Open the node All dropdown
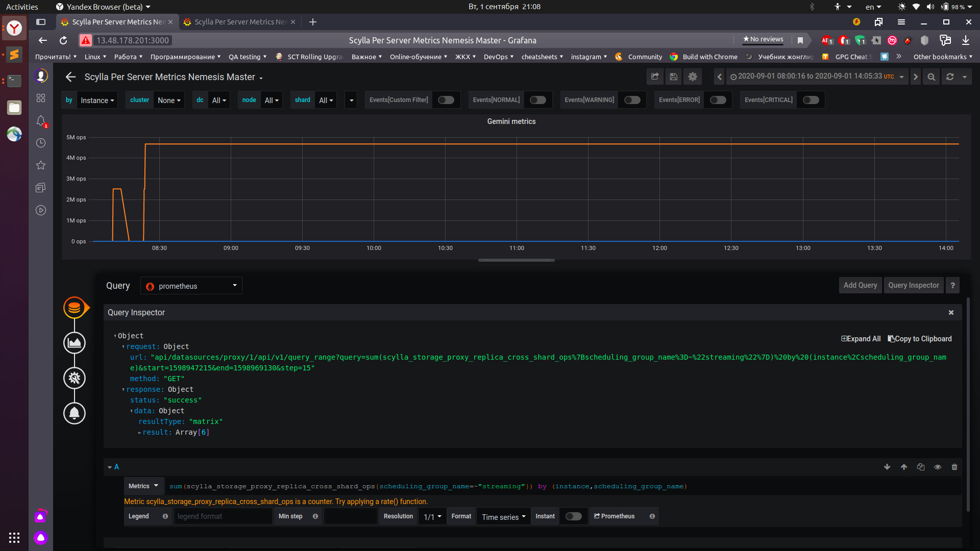The width and height of the screenshot is (980, 551). (x=271, y=100)
